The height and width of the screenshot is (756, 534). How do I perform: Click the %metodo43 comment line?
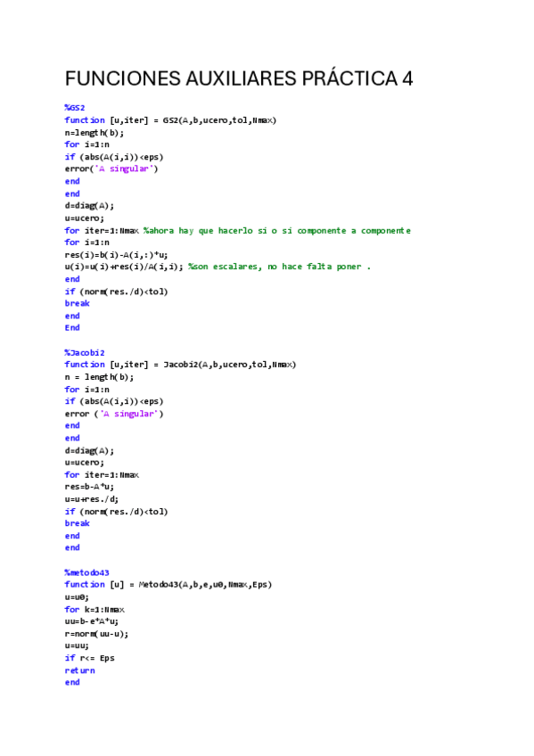[x=87, y=572]
